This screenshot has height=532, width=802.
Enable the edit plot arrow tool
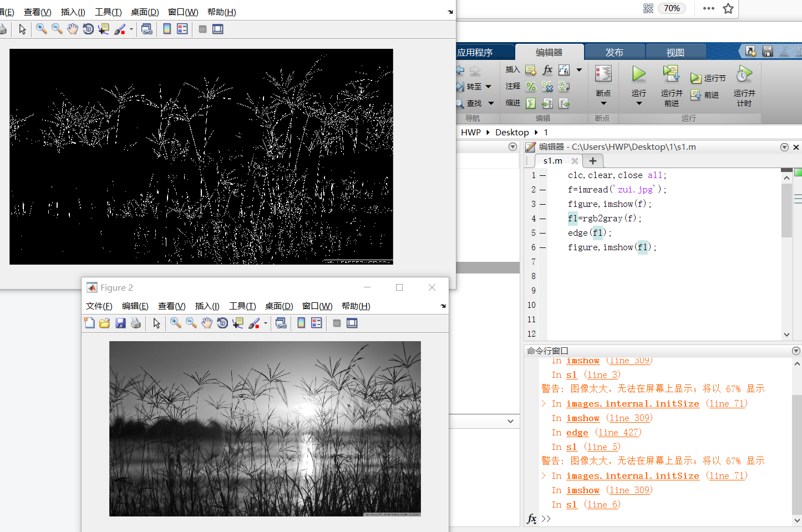point(155,323)
